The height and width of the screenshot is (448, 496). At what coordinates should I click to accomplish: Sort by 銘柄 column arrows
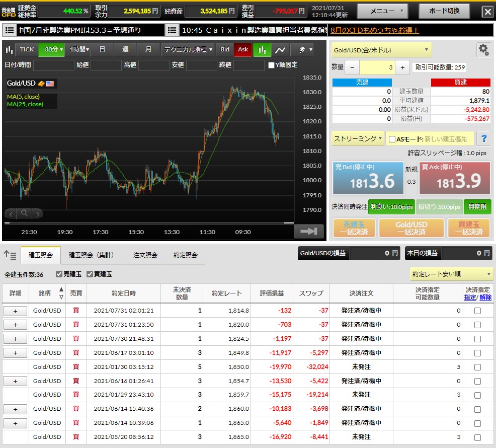61,293
